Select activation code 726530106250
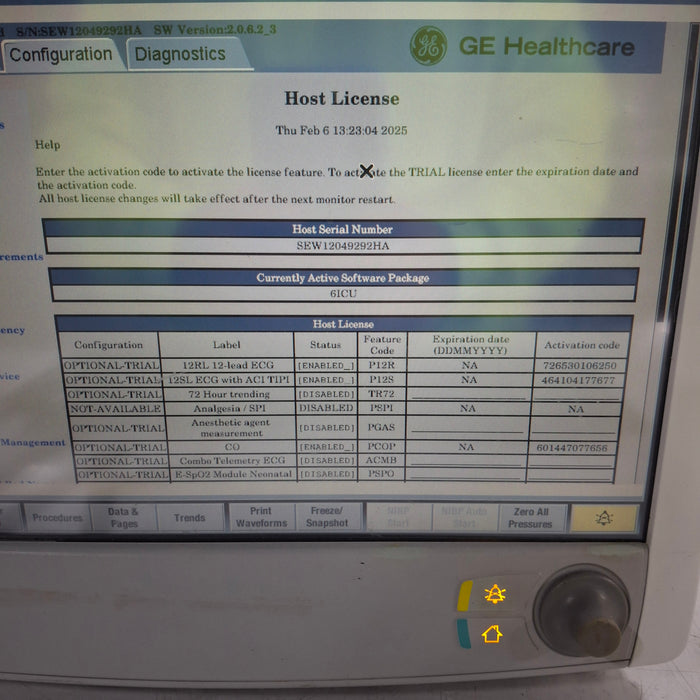 [579, 366]
